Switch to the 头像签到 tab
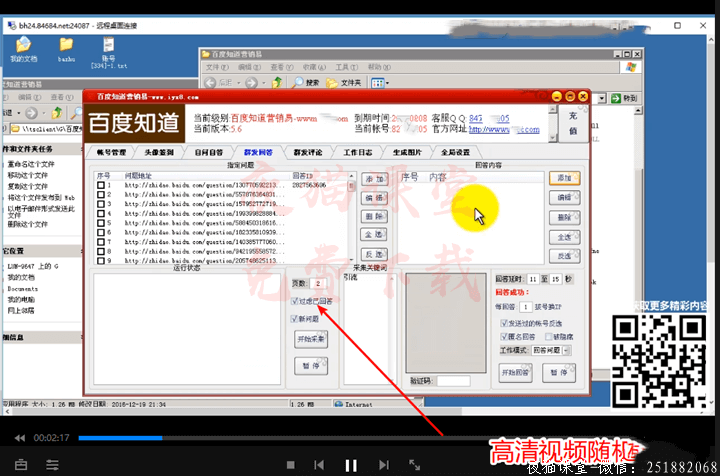The width and height of the screenshot is (720, 476). [159, 152]
